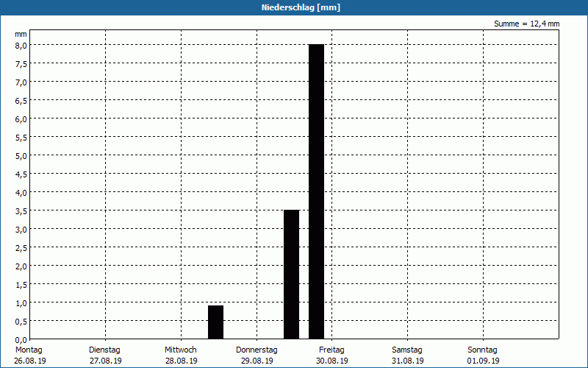Click the date 26.08.19
588x368 pixels.
click(x=30, y=361)
